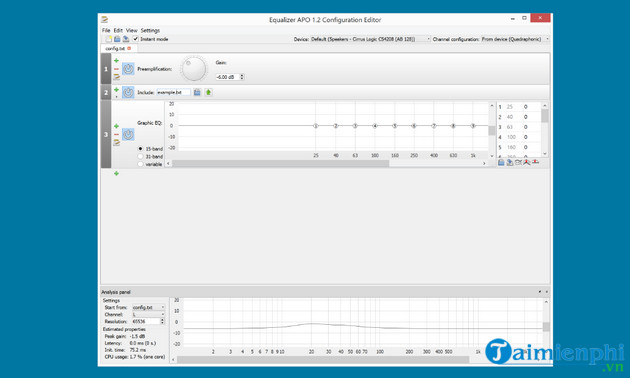Click the Resolution 65536 field
630x378 pixels.
[146, 321]
